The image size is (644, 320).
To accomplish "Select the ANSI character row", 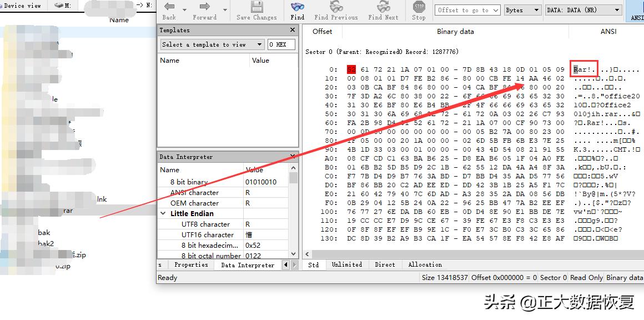I will (223, 193).
